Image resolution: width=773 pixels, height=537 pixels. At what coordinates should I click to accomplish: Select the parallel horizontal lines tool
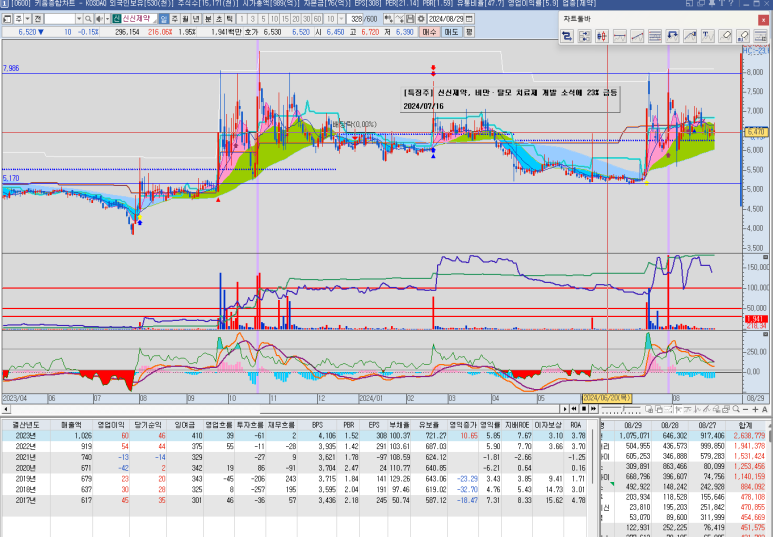[x=655, y=36]
